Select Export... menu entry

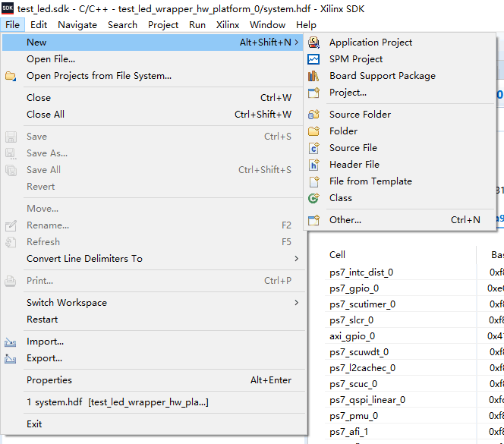pyautogui.click(x=153, y=358)
